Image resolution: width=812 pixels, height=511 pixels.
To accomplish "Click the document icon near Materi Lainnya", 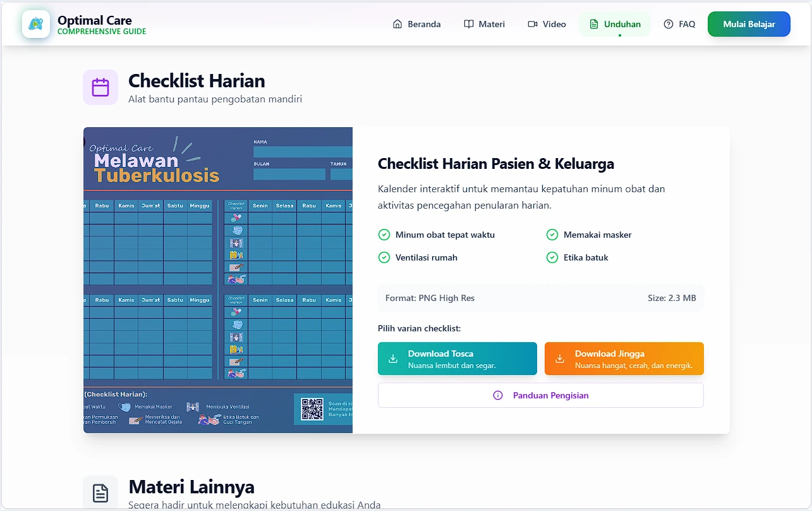I will 100,493.
